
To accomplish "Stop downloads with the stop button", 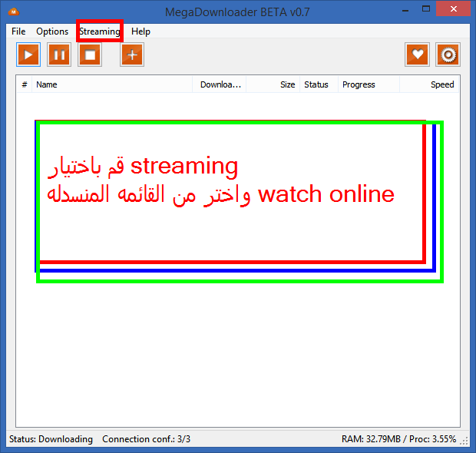I will point(90,55).
